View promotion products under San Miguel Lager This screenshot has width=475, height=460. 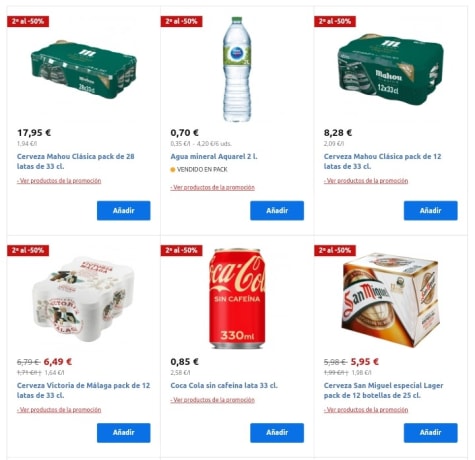366,410
